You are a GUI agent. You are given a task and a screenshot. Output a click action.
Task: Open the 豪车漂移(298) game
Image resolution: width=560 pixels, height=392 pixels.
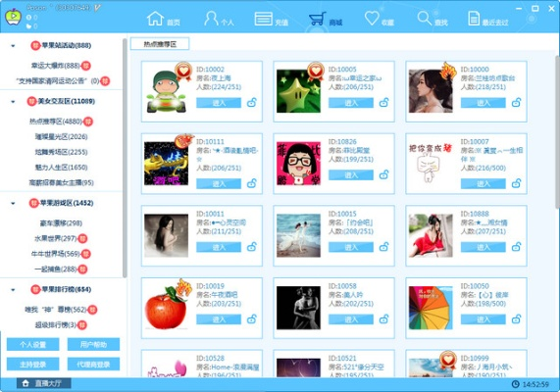pyautogui.click(x=61, y=223)
